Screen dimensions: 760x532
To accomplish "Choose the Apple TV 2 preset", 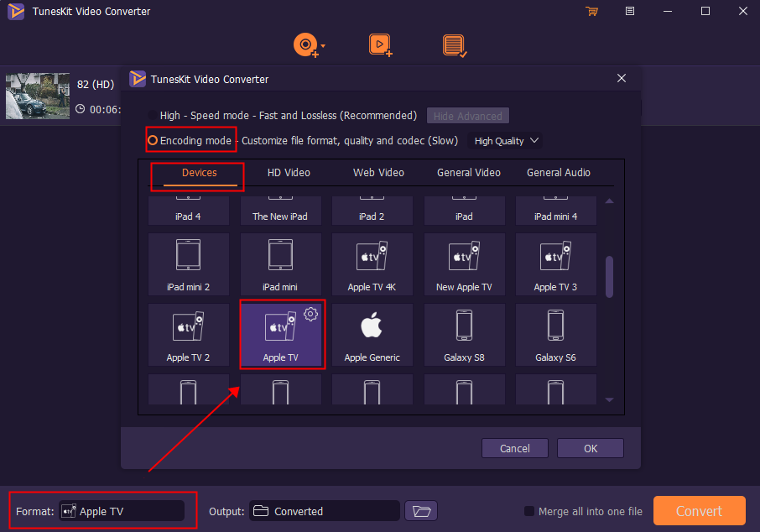I will coord(189,335).
